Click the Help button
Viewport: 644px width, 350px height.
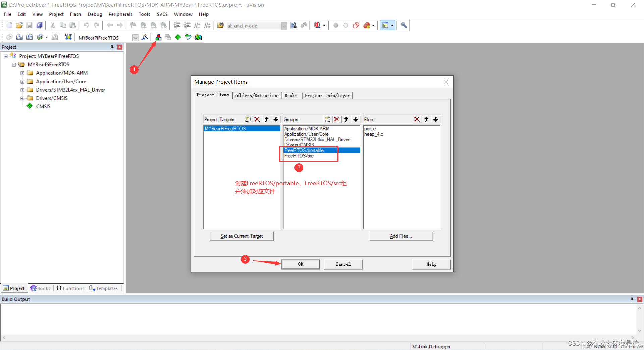(431, 264)
